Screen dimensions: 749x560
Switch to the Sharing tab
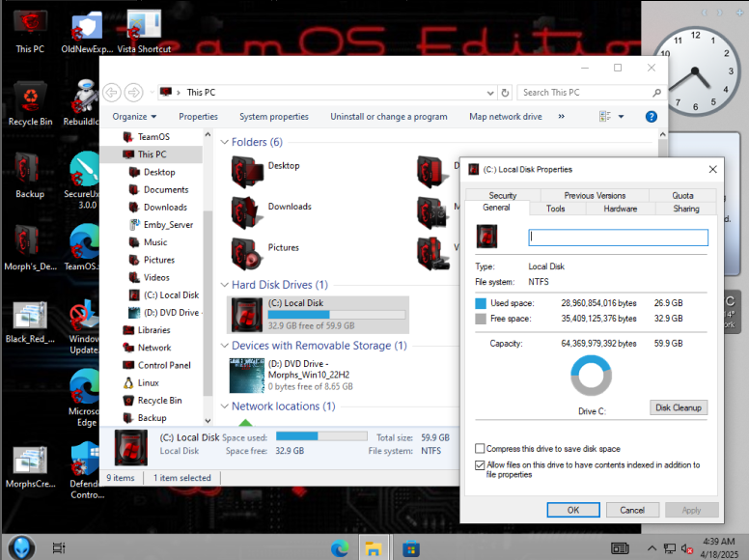pyautogui.click(x=686, y=209)
